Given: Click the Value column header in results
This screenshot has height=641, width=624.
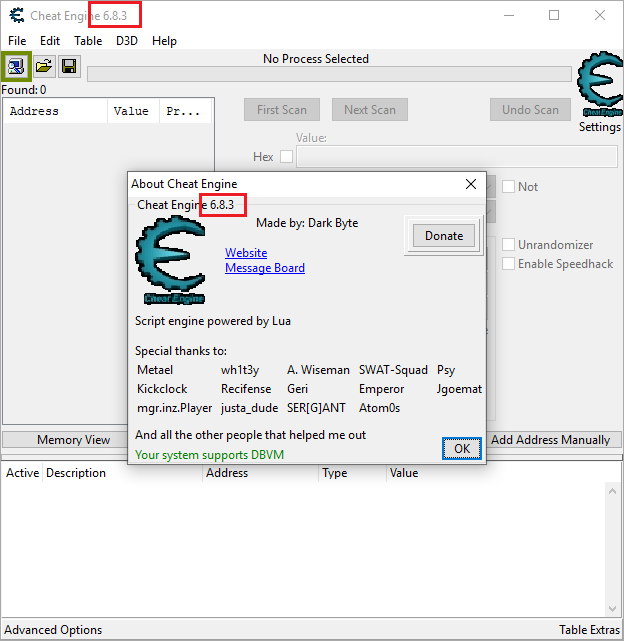Looking at the screenshot, I should (133, 111).
